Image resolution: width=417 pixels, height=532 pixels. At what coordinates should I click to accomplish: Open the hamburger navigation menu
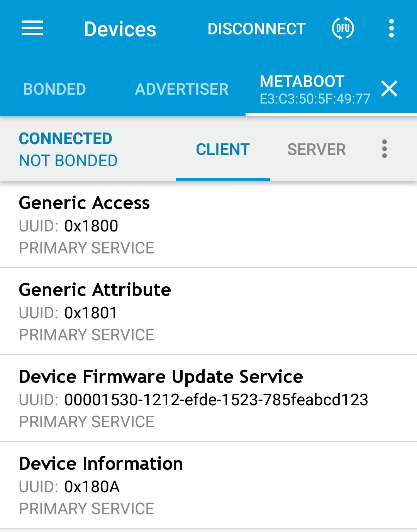point(32,29)
